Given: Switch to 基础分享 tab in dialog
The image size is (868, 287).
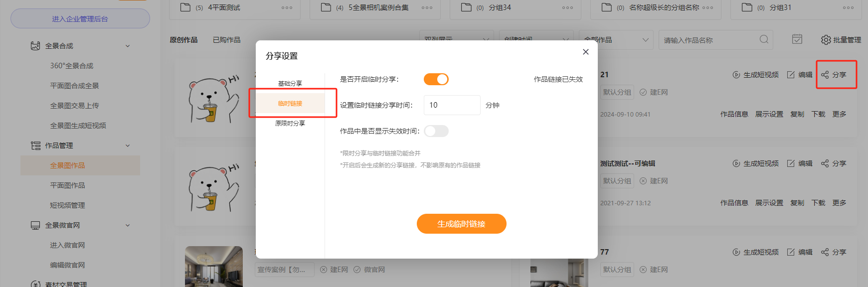Looking at the screenshot, I should tap(290, 83).
